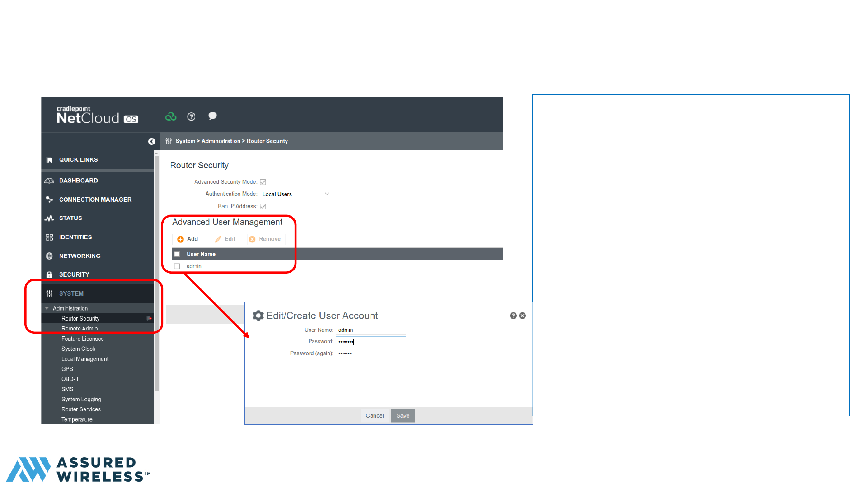Collapse the sidebar with the arrow icon

pos(151,141)
